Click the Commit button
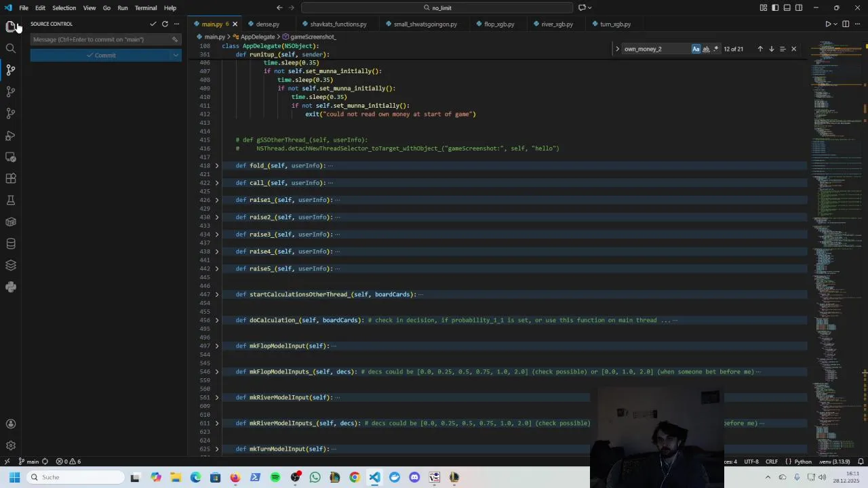 [100, 55]
